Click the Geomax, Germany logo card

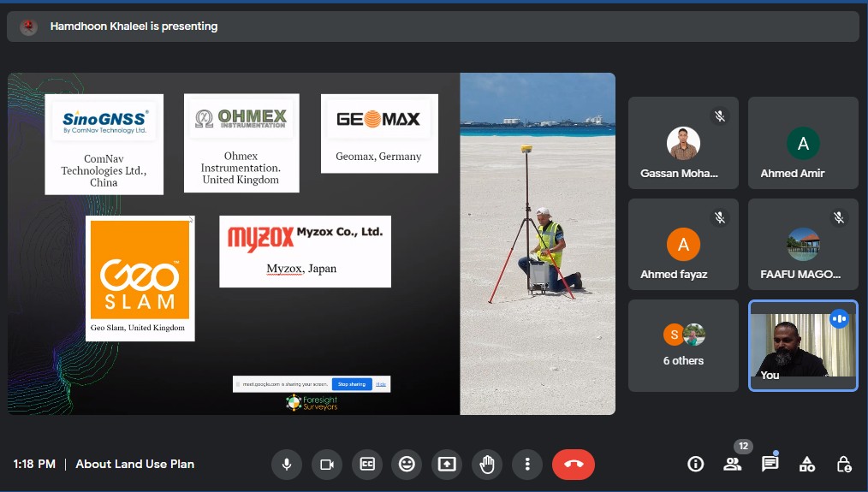click(x=379, y=133)
